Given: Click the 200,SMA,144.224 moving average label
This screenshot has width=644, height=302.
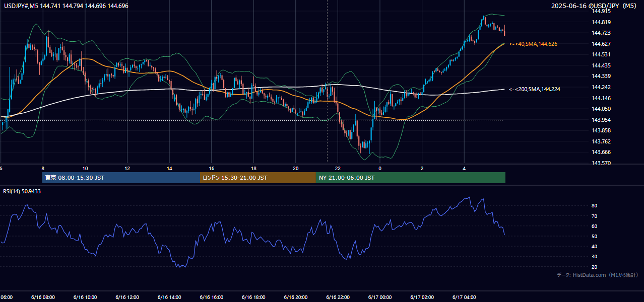Looking at the screenshot, I should [534, 89].
